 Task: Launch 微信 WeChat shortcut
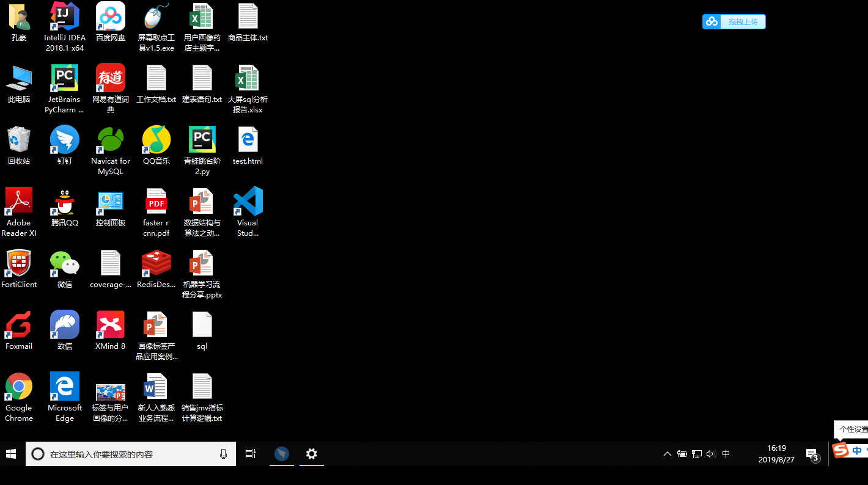65,269
